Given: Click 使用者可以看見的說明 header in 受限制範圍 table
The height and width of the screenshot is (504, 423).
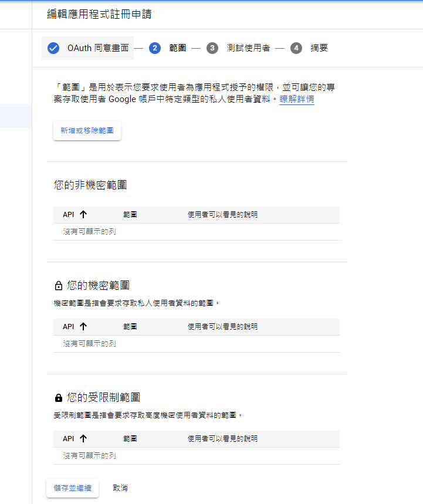Looking at the screenshot, I should (222, 439).
